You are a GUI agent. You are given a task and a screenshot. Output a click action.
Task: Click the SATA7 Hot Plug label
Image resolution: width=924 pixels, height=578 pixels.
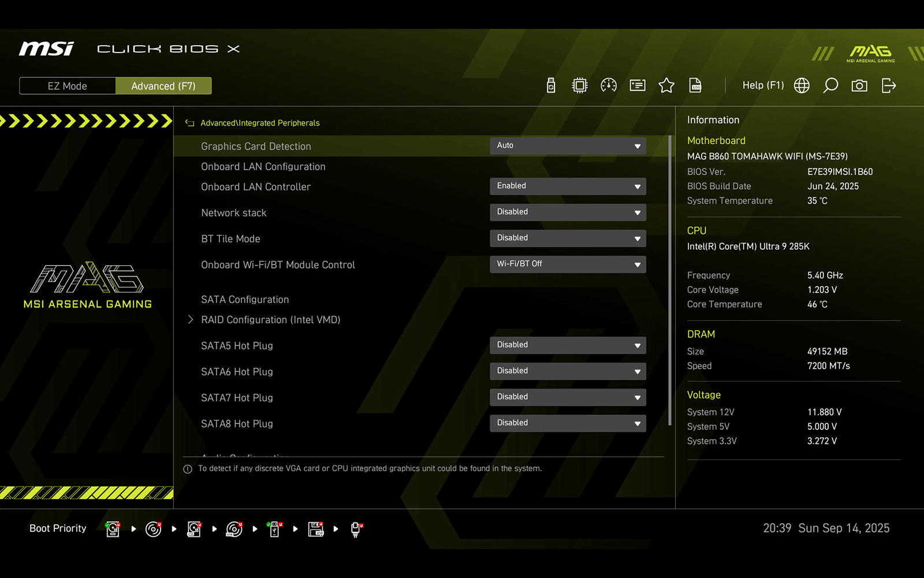click(237, 398)
